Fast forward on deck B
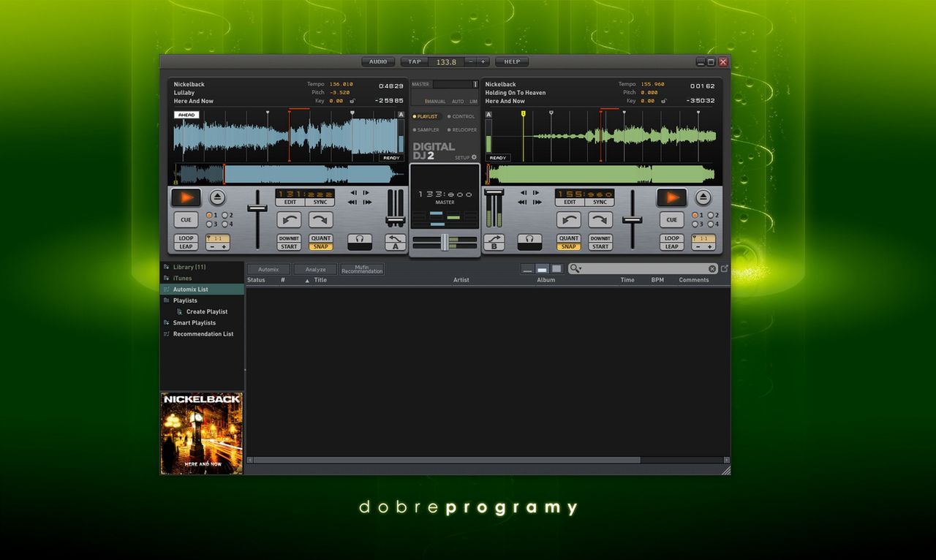 click(x=536, y=202)
